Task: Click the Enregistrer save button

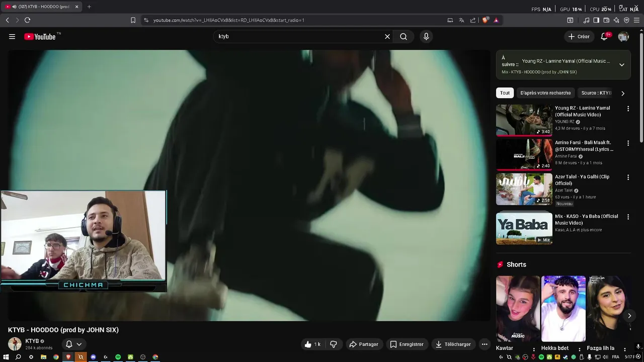Action: 407,344
